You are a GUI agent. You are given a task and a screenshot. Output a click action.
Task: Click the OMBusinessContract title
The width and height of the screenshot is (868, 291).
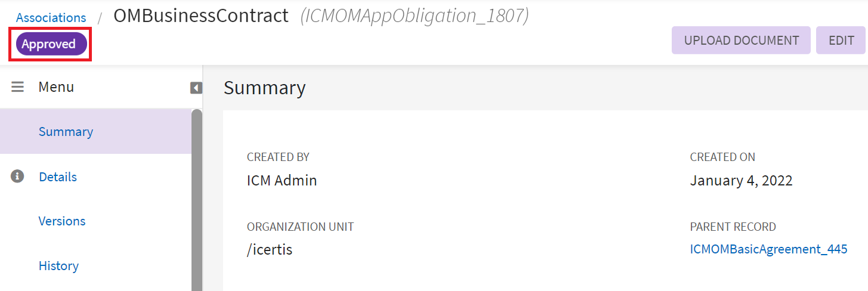201,16
